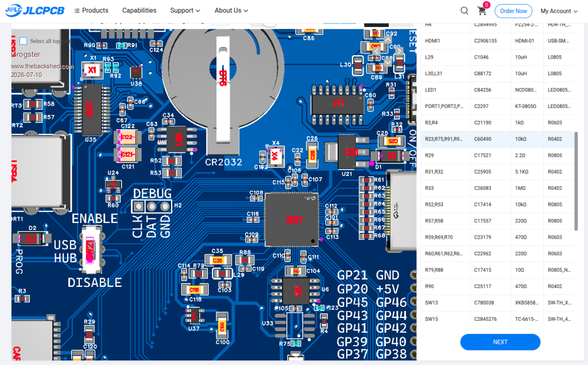This screenshot has width=588, height=365.
Task: Click the parts list vertical scrollbar
Action: point(576,180)
